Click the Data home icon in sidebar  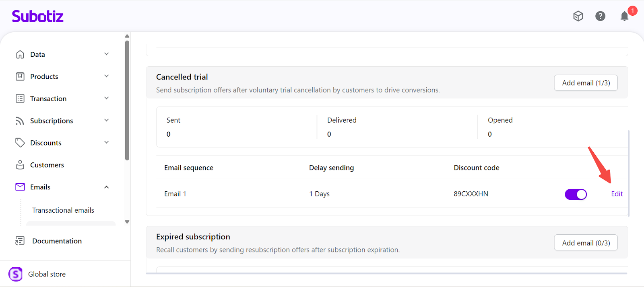[20, 54]
